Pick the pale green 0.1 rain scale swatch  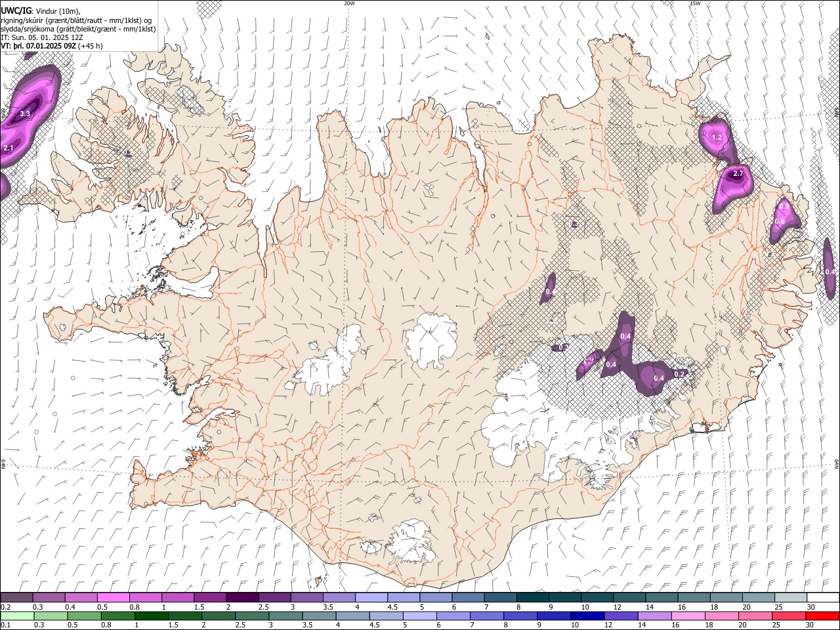[16, 616]
